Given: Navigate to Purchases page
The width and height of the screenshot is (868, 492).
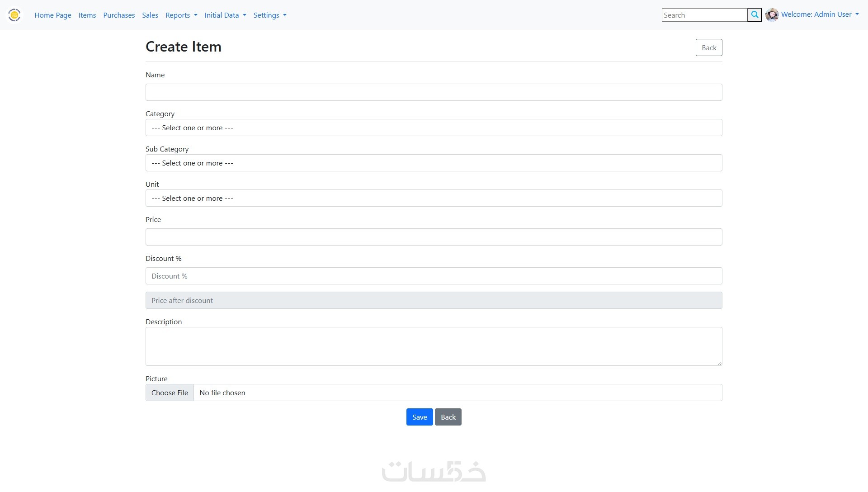Looking at the screenshot, I should click(119, 15).
